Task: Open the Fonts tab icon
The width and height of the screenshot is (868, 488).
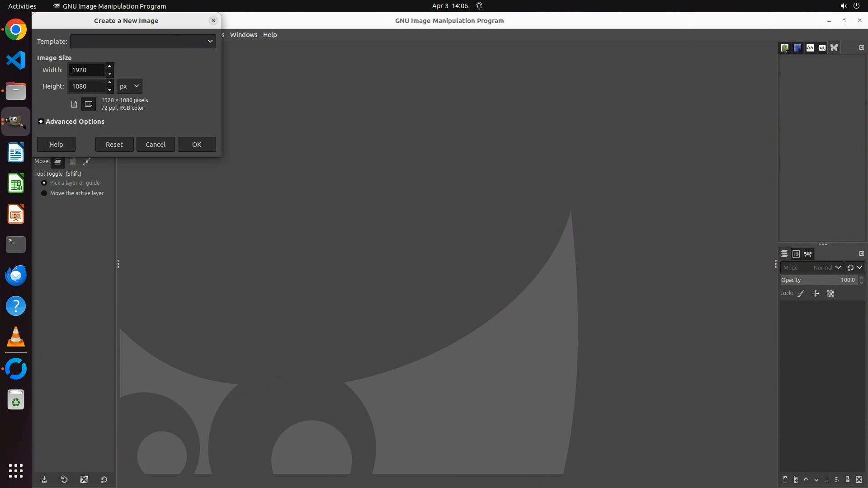Action: 810,48
